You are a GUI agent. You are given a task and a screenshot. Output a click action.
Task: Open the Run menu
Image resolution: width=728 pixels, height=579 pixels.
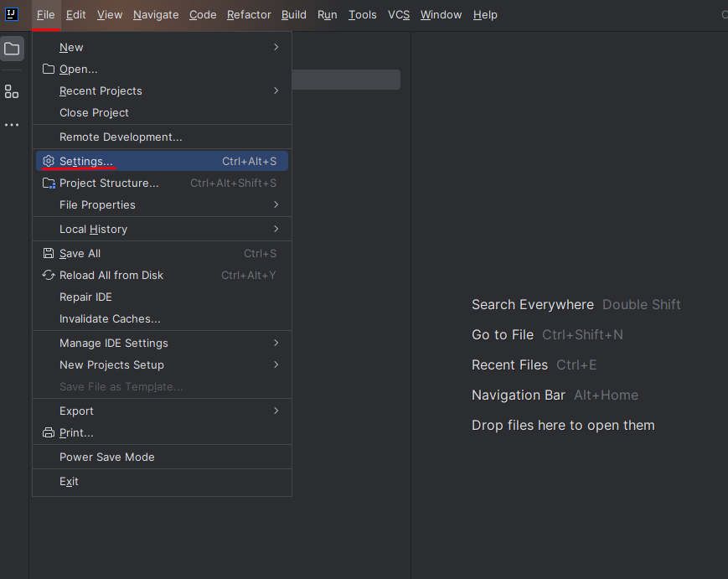[328, 15]
